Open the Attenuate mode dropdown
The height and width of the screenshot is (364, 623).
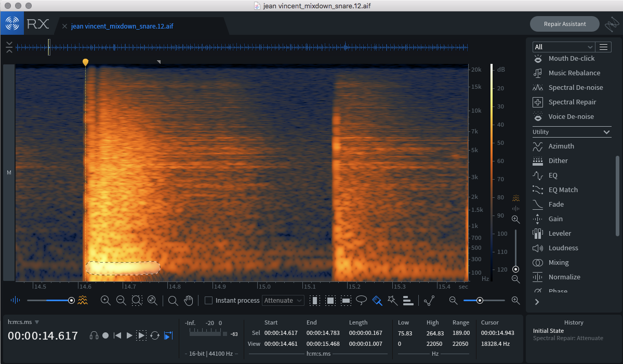(283, 301)
